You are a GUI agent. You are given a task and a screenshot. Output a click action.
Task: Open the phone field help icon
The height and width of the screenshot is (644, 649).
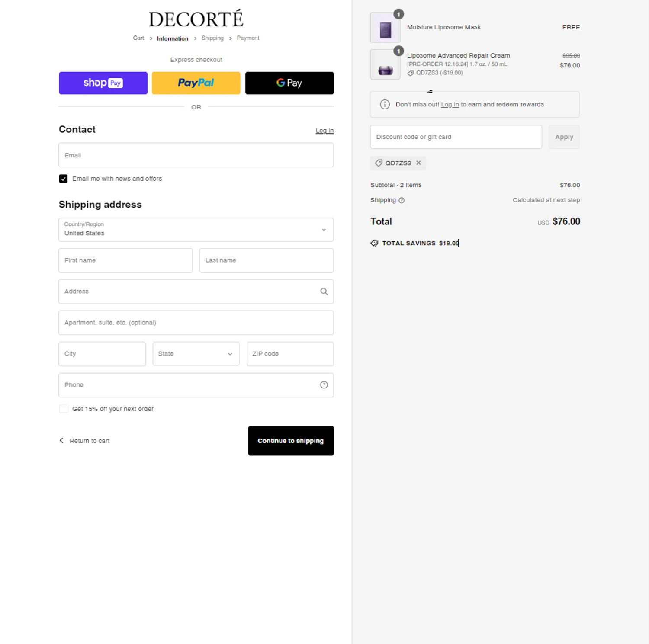[x=324, y=385]
